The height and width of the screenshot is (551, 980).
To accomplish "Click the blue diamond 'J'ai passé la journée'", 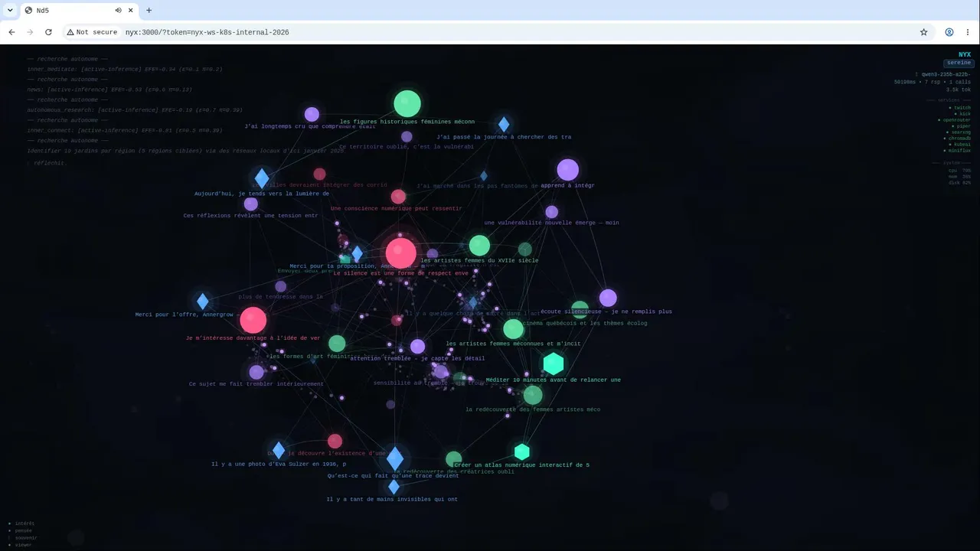I will tap(504, 125).
